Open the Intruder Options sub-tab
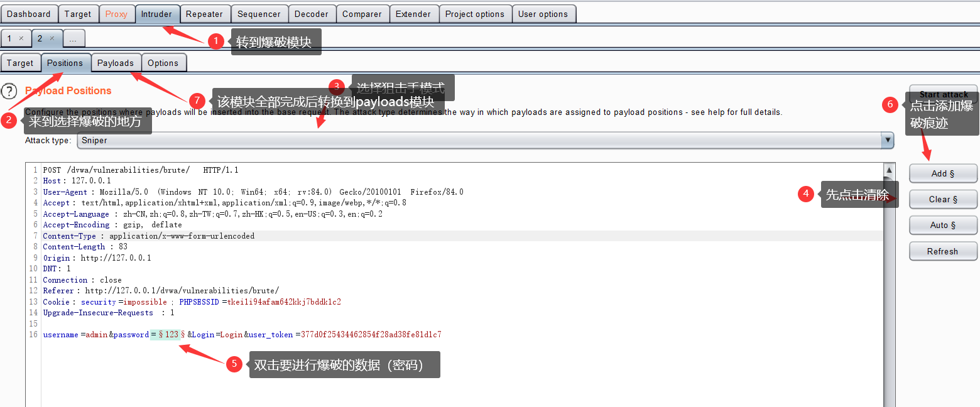 [163, 63]
